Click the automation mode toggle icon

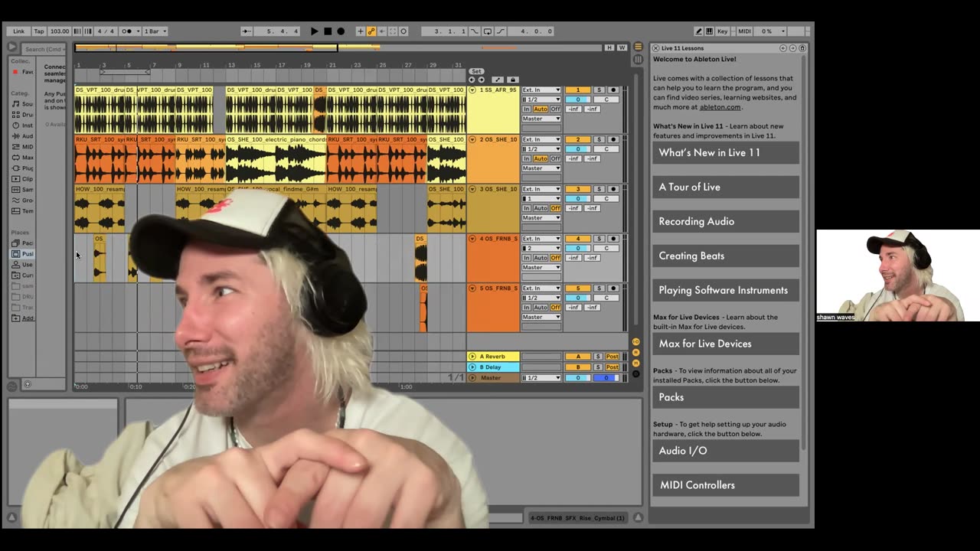click(x=498, y=80)
